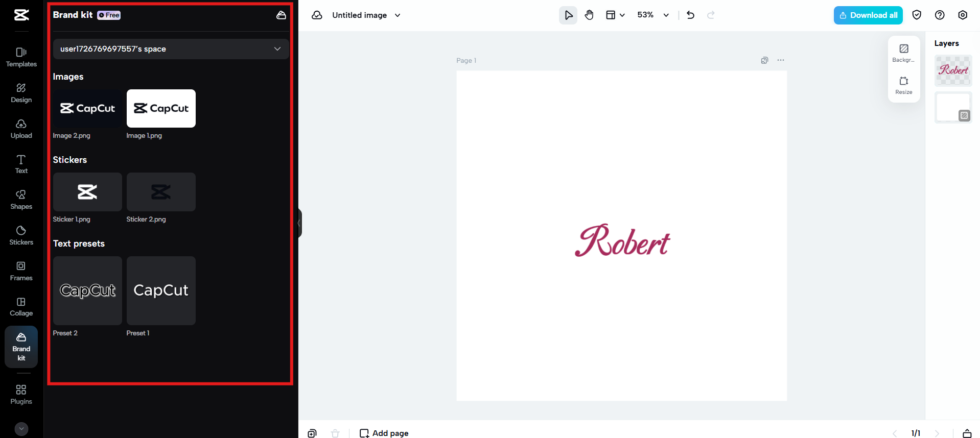Open the settings hexagon icon

pyautogui.click(x=963, y=15)
